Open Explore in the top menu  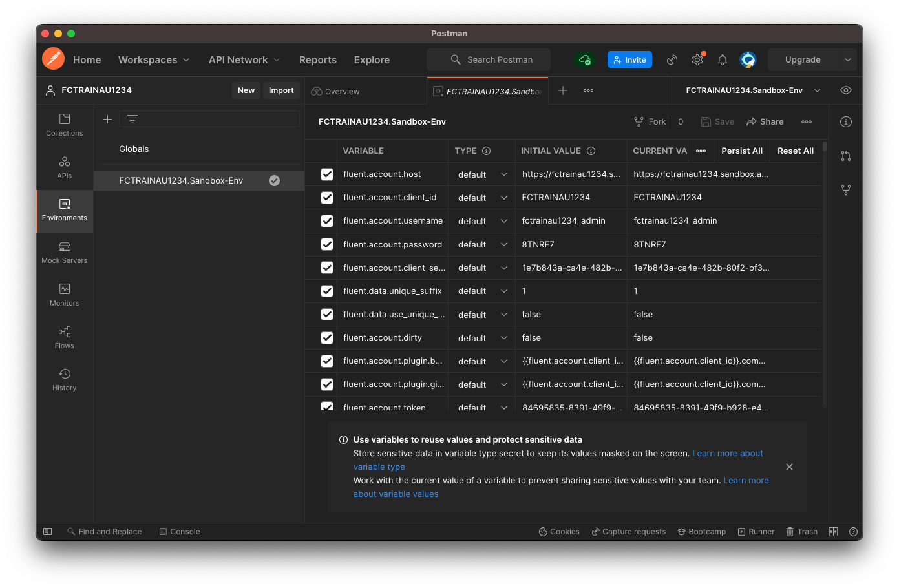pyautogui.click(x=372, y=59)
